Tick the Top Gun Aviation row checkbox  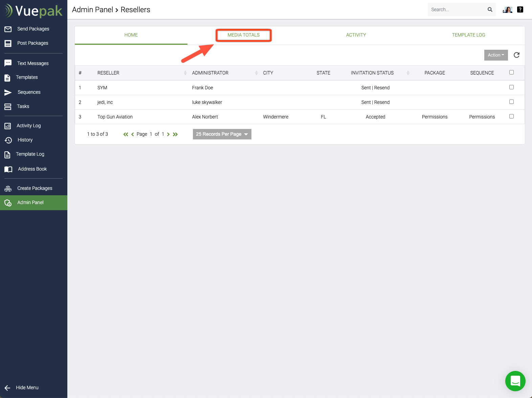click(x=511, y=116)
